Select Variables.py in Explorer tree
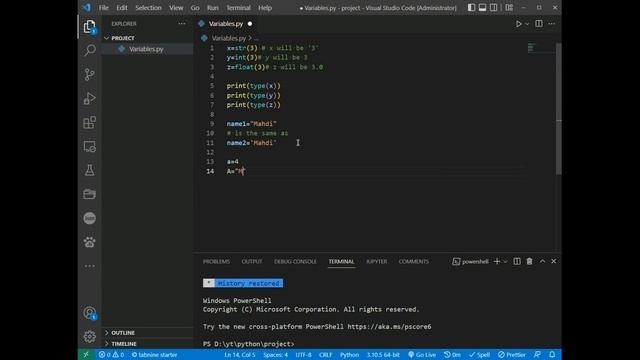This screenshot has height=360, width=640. click(x=147, y=49)
